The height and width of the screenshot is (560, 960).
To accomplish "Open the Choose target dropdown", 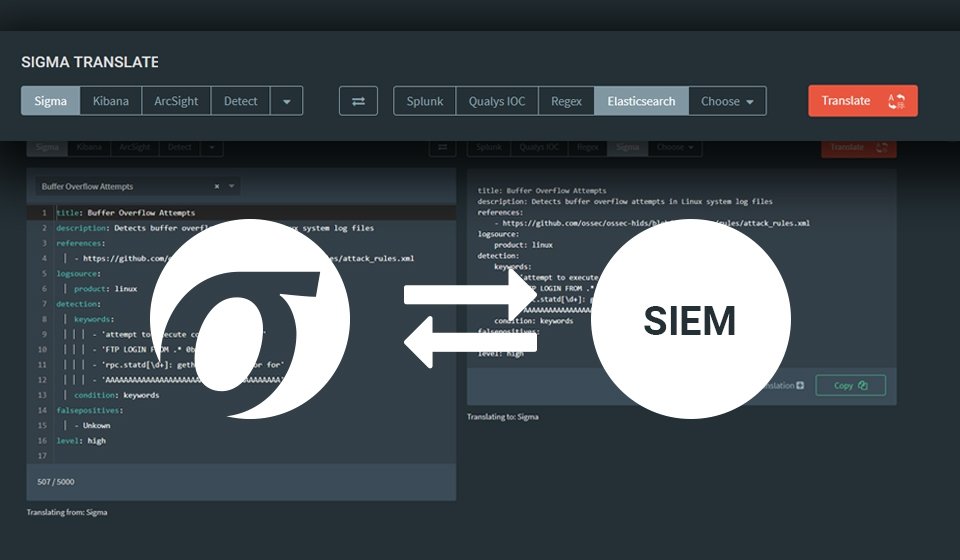I will [727, 101].
